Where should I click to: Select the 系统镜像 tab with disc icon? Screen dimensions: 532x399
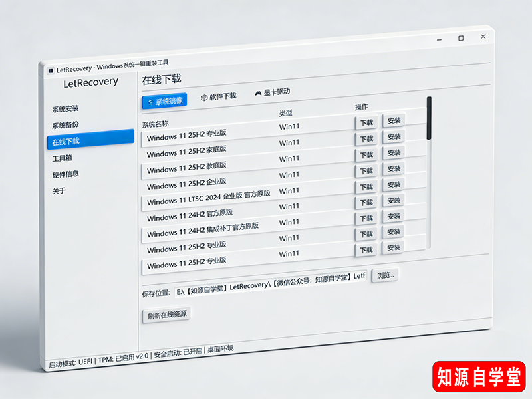click(164, 101)
